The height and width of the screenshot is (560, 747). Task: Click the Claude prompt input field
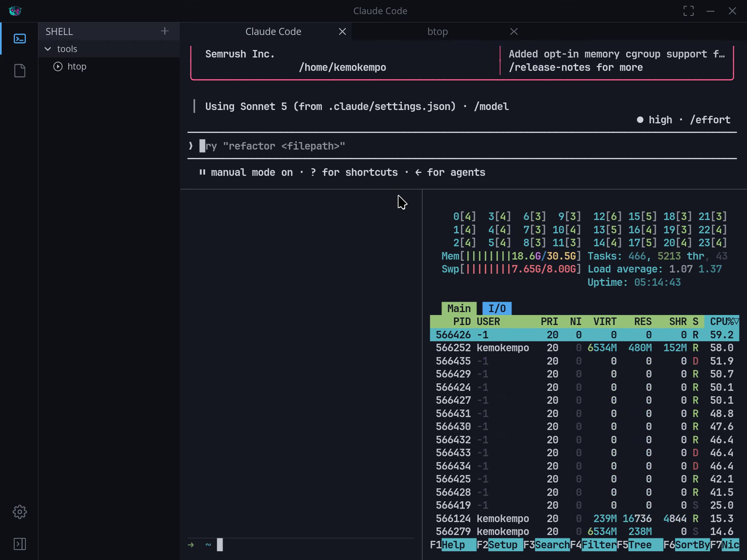point(462,146)
